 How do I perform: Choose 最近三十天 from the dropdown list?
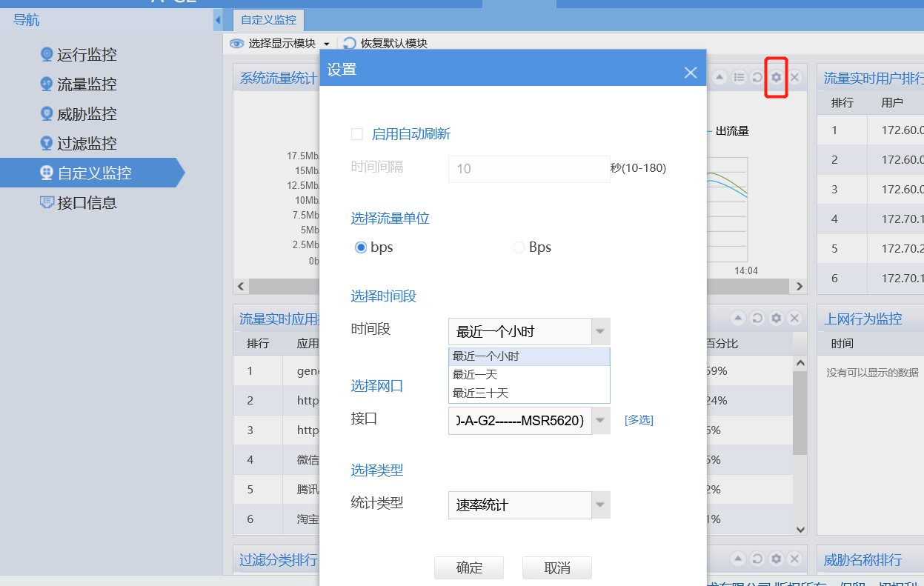click(x=529, y=393)
